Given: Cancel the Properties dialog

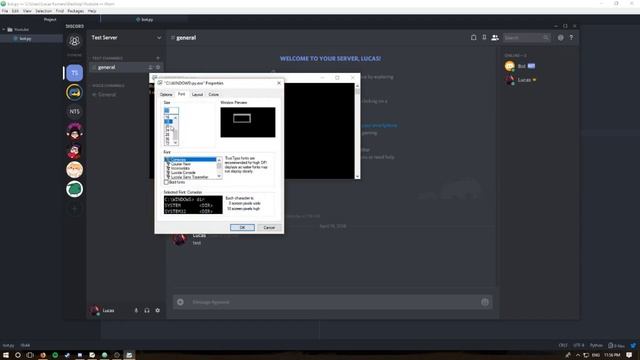Looking at the screenshot, I should 269,227.
